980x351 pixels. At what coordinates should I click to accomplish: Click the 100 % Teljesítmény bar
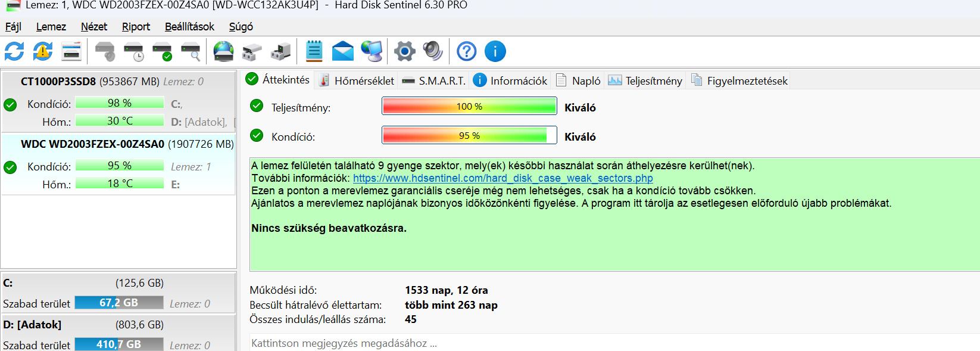(x=469, y=106)
